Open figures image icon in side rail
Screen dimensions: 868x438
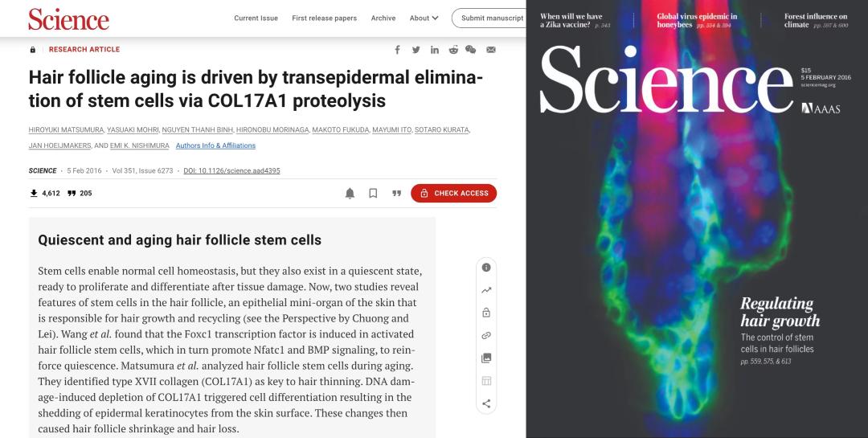coord(486,358)
